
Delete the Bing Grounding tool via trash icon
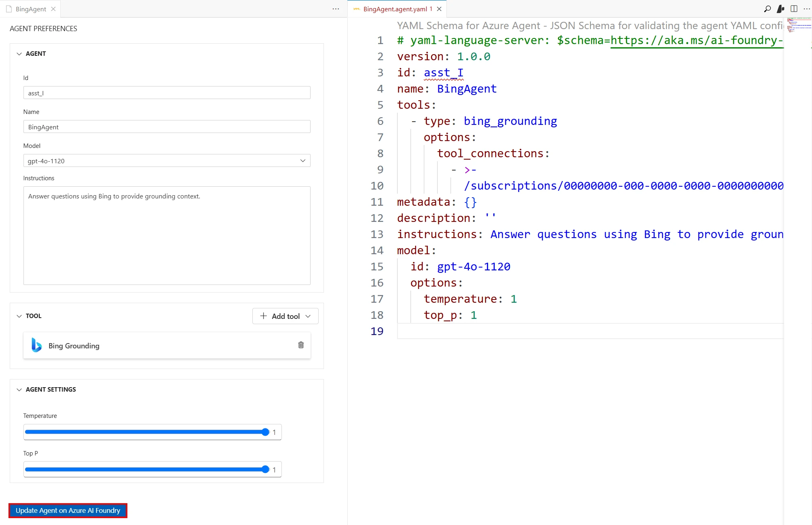(300, 345)
